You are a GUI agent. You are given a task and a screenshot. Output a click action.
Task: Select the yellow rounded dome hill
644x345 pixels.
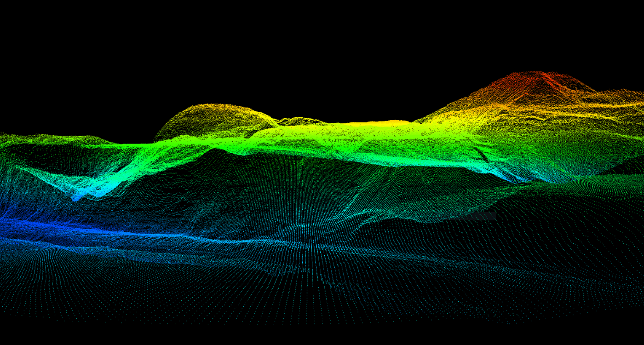pos(212,117)
